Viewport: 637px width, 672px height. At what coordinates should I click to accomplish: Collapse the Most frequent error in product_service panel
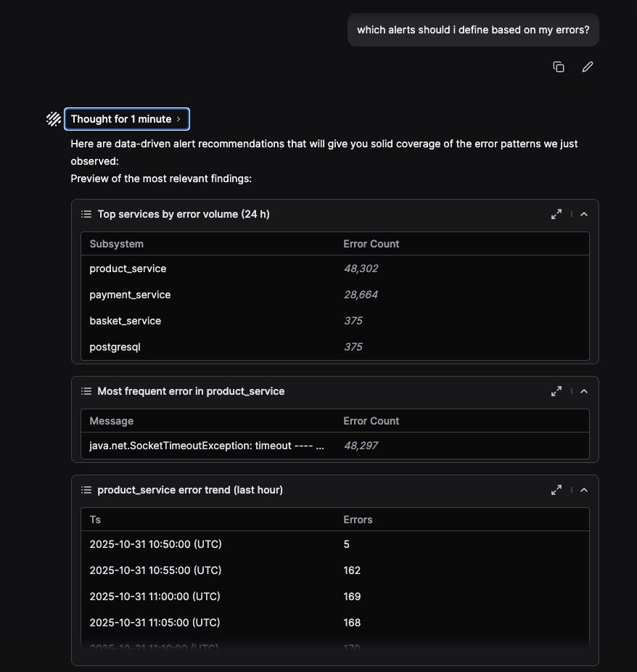[x=584, y=391]
